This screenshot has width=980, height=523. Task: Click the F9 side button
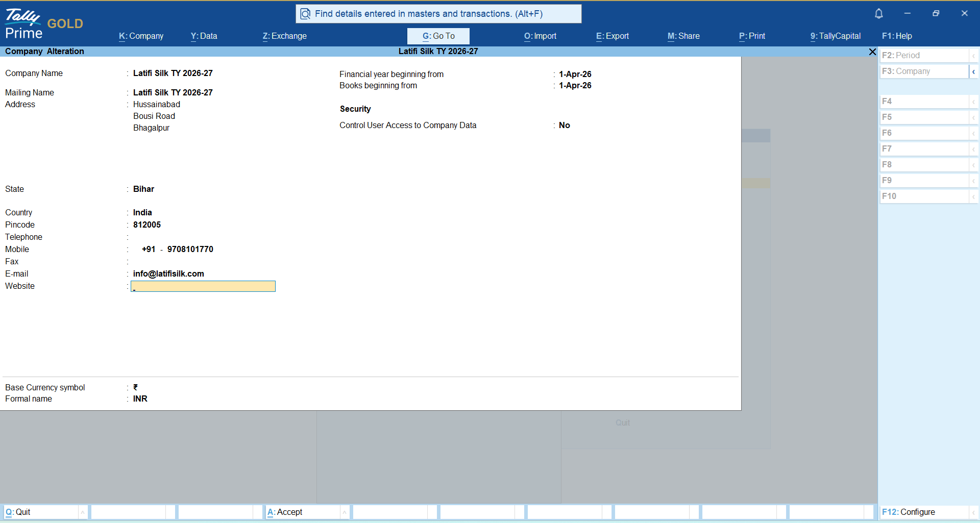(x=924, y=181)
